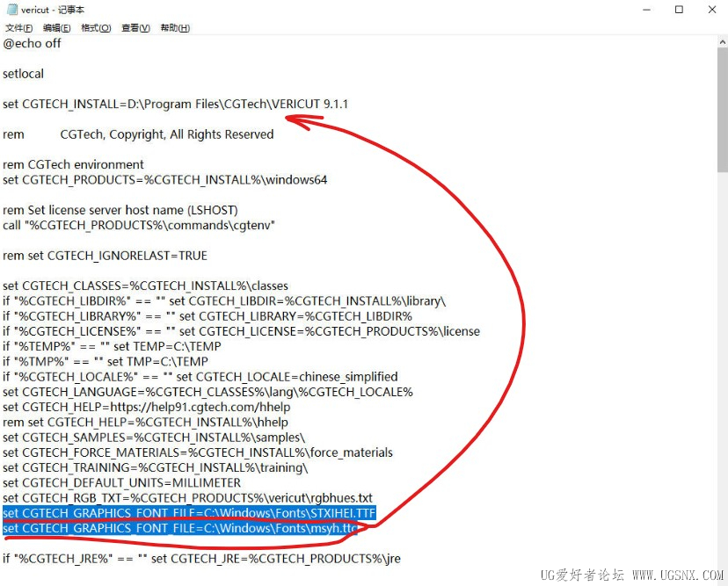
Task: Maximize the vericut Notepad window
Action: coord(679,10)
